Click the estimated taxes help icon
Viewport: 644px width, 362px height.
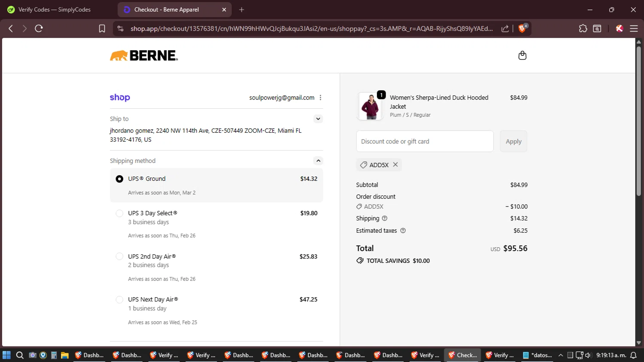tap(403, 231)
